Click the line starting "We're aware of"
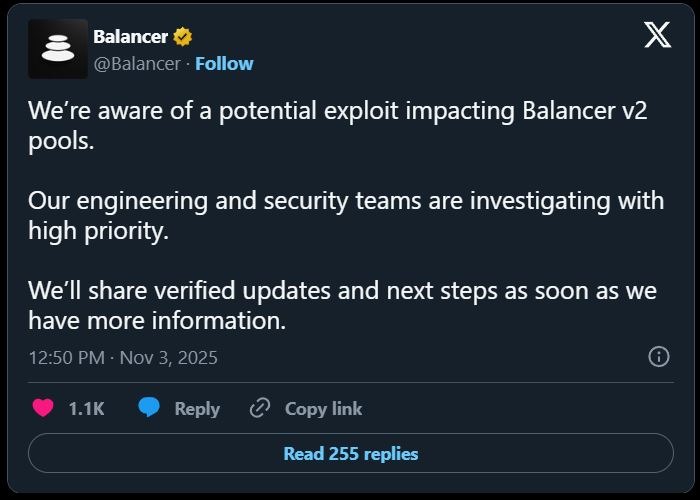This screenshot has height=500, width=700. pyautogui.click(x=337, y=111)
